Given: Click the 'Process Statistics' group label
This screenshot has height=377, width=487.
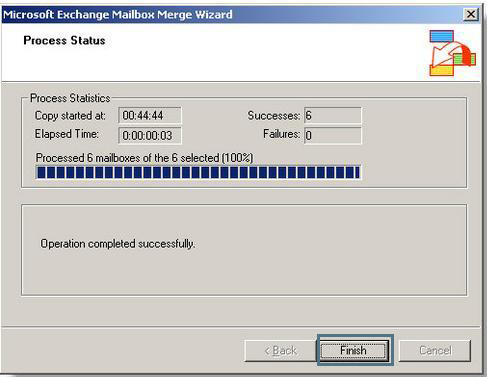Looking at the screenshot, I should [70, 98].
